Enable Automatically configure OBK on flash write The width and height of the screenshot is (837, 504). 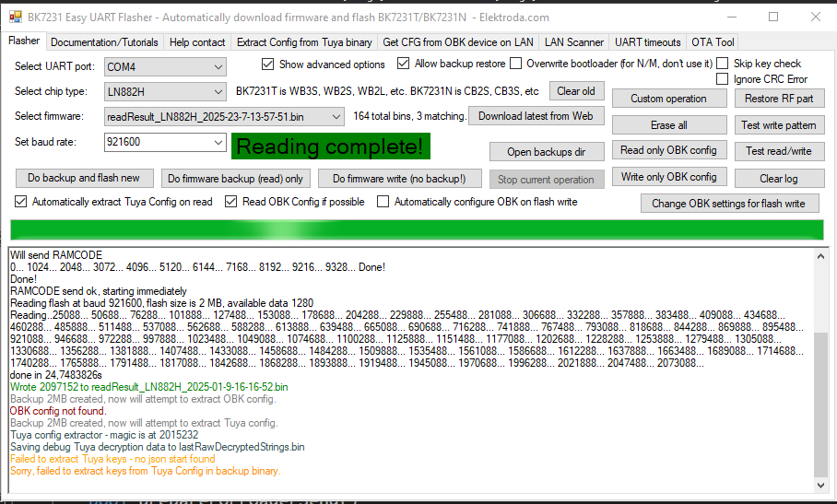tap(383, 202)
